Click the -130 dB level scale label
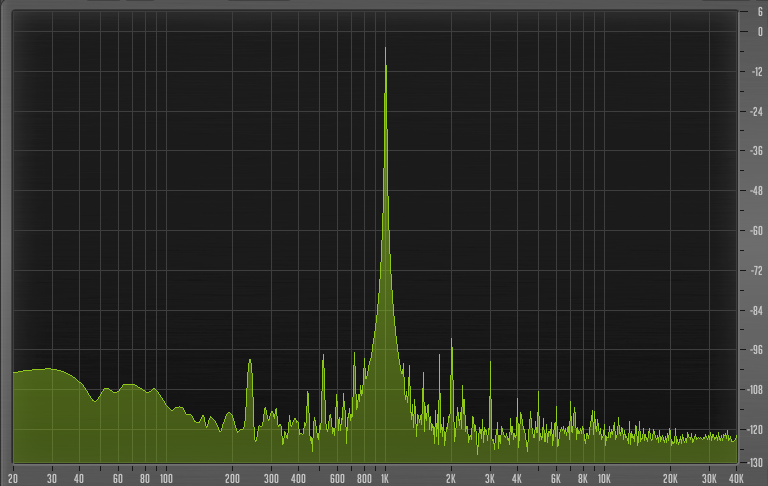Image resolution: width=768 pixels, height=486 pixels. tap(755, 462)
